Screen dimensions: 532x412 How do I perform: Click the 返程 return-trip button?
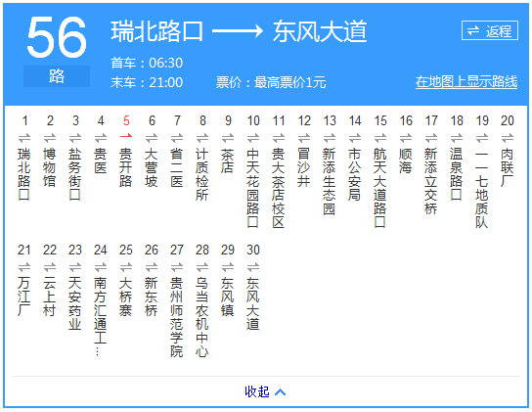coord(490,30)
